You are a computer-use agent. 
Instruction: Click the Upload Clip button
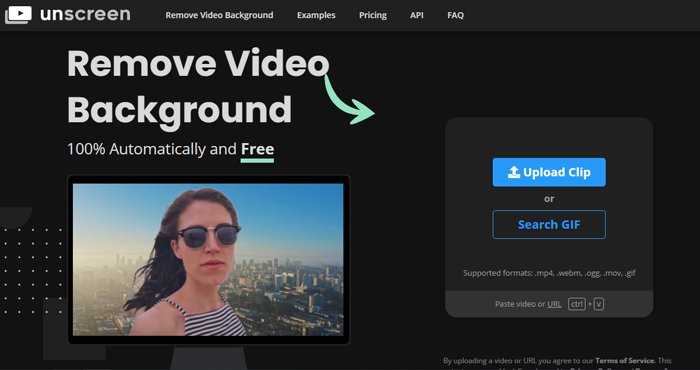(549, 172)
